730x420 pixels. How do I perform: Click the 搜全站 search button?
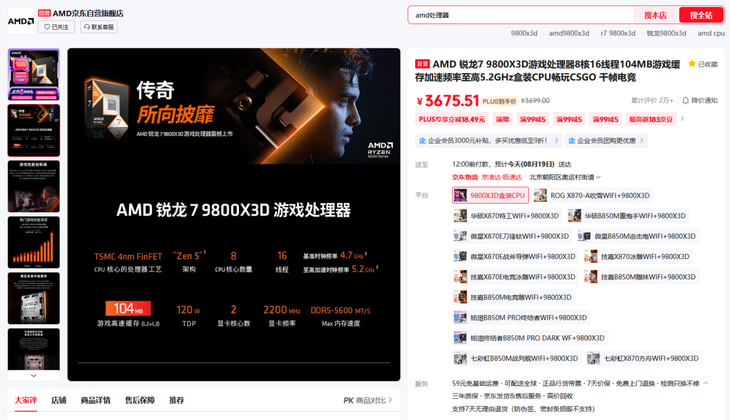(701, 15)
